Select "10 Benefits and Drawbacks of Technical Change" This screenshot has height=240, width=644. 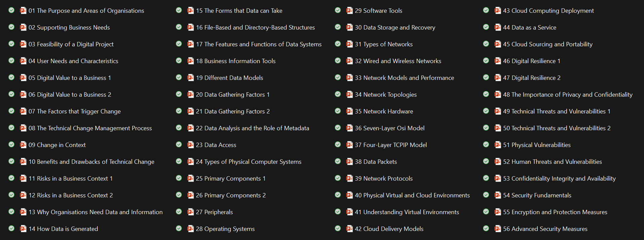click(x=91, y=161)
